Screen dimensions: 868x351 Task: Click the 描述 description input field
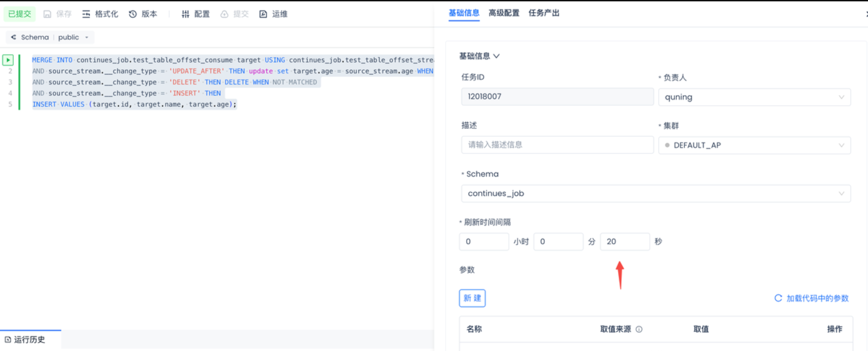(557, 145)
